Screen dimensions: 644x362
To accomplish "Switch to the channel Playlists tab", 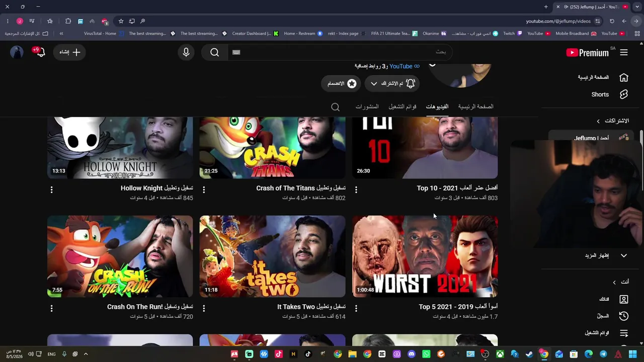I will pos(403,107).
